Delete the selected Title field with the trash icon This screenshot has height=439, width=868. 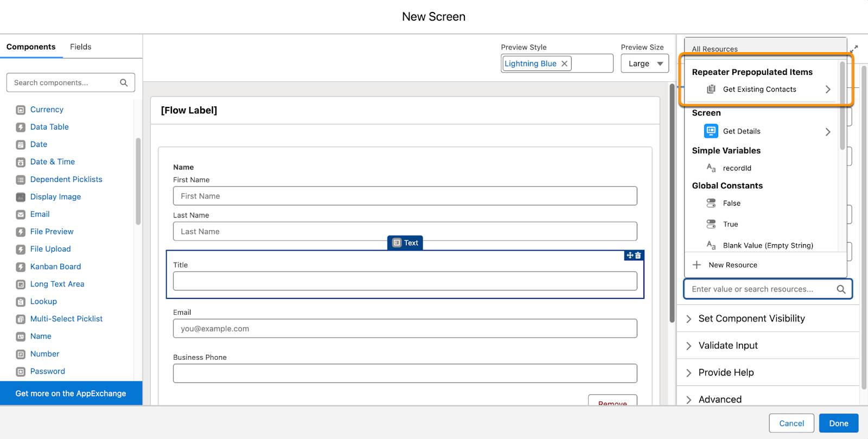(x=638, y=255)
